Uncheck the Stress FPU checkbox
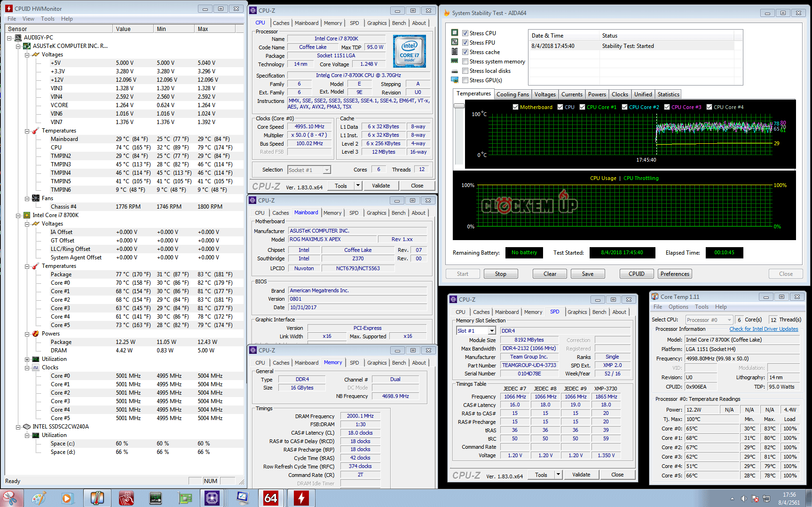The height and width of the screenshot is (507, 812). (465, 43)
